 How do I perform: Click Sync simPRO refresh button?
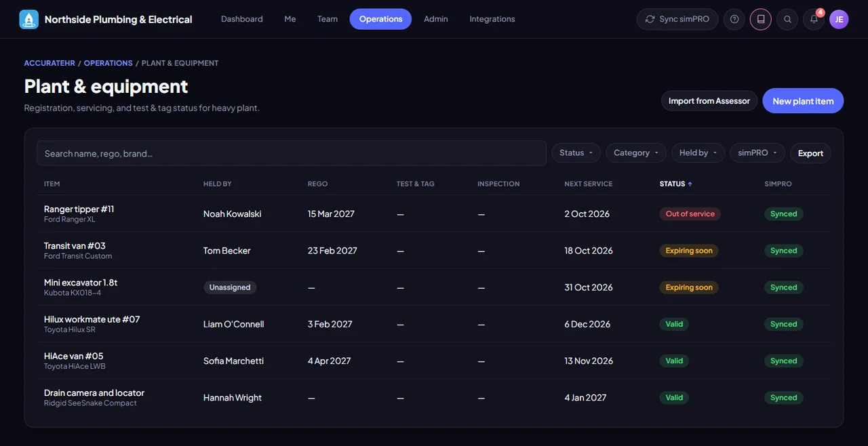pos(677,19)
